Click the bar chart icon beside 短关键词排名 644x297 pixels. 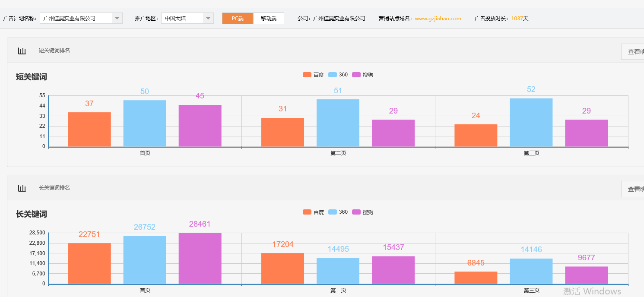coord(22,51)
